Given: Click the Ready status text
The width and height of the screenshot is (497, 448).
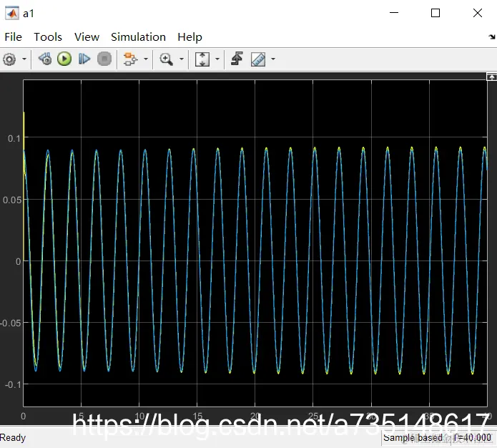Looking at the screenshot, I should click(13, 438).
